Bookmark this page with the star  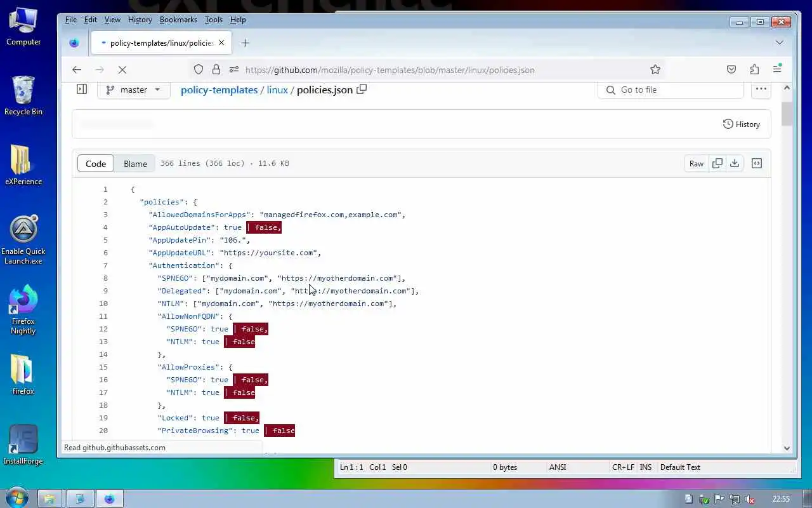pos(655,70)
